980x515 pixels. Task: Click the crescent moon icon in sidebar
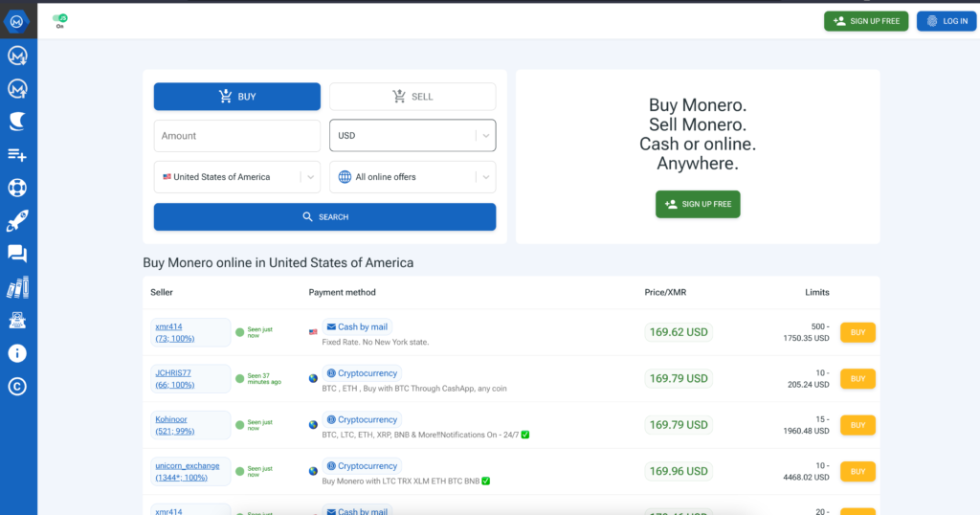(x=17, y=122)
